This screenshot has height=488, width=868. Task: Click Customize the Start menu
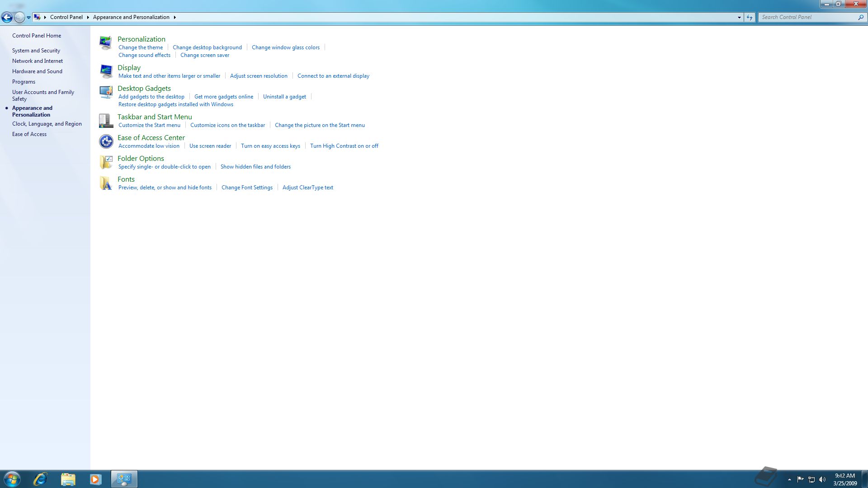[x=149, y=125]
